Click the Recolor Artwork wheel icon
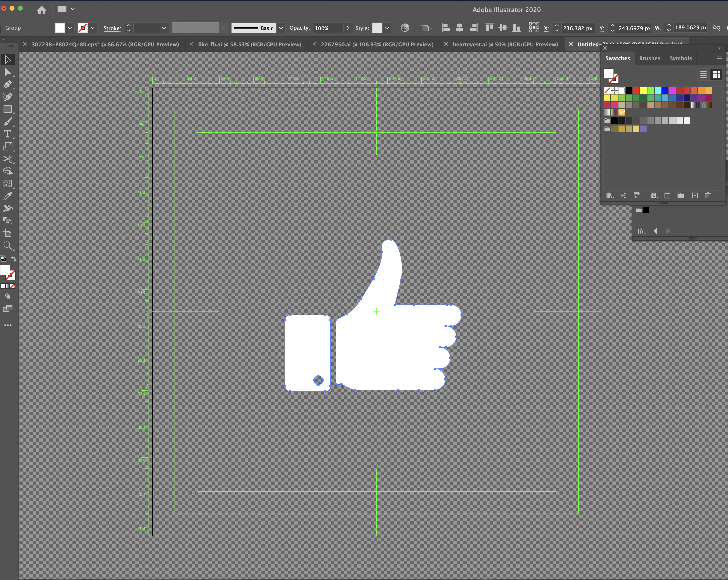The width and height of the screenshot is (728, 580). coord(405,28)
